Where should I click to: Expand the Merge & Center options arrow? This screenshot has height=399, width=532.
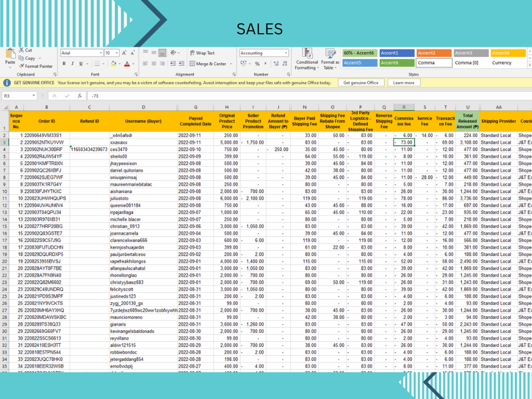(x=231, y=63)
